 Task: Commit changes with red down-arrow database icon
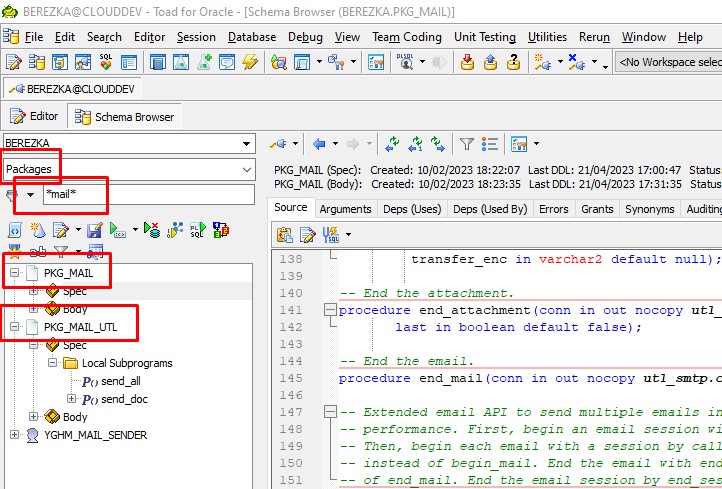pyautogui.click(x=467, y=62)
